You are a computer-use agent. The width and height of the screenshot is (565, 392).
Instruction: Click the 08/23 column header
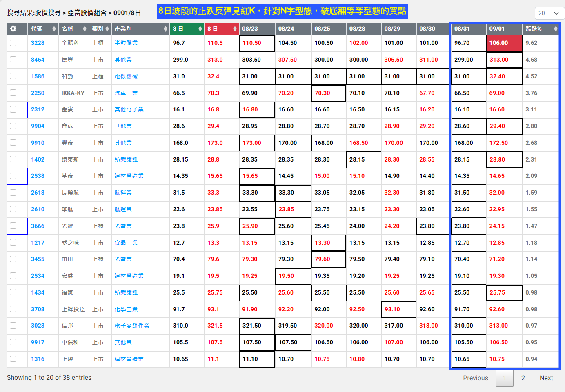point(257,29)
